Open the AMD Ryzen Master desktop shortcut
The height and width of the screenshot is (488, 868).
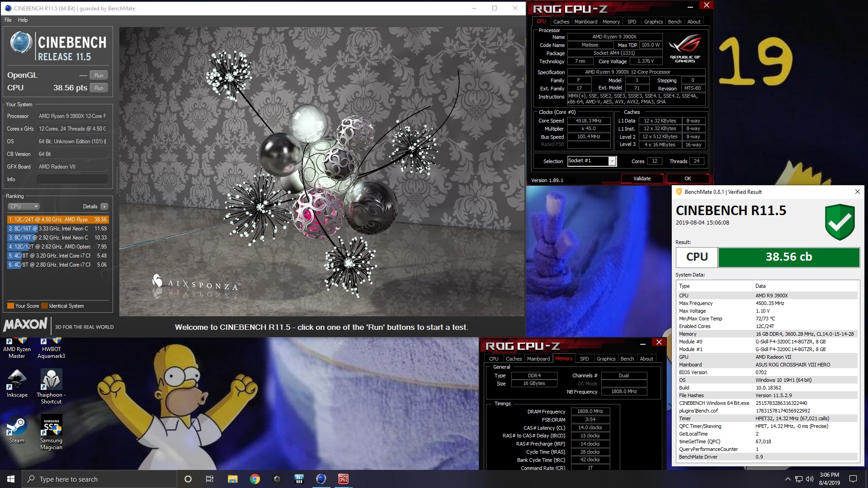[x=17, y=348]
